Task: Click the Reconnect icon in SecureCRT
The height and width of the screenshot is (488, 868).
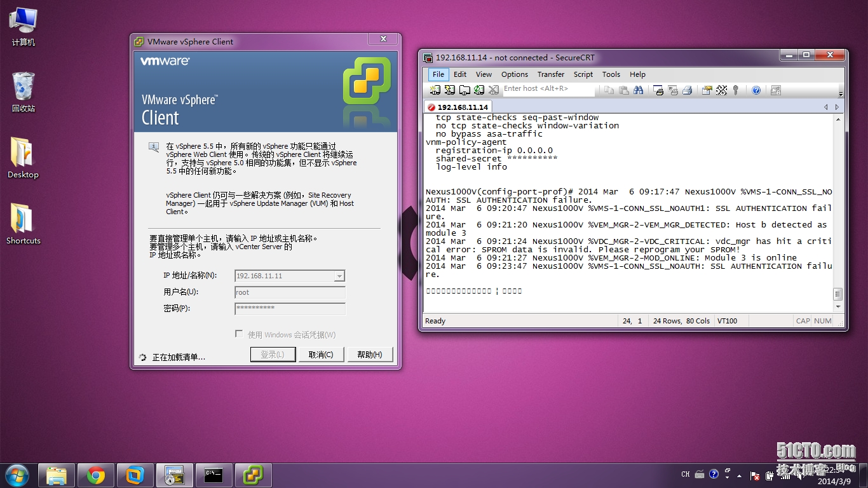Action: (479, 90)
